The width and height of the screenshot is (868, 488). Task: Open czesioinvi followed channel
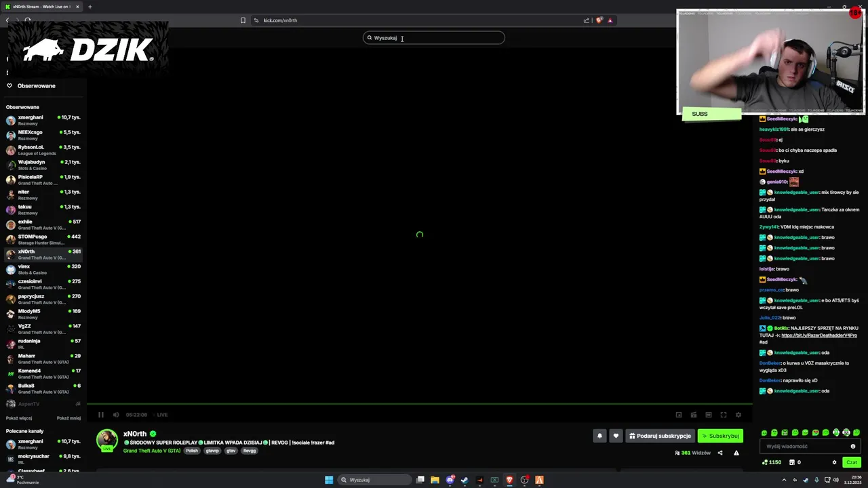(43, 284)
